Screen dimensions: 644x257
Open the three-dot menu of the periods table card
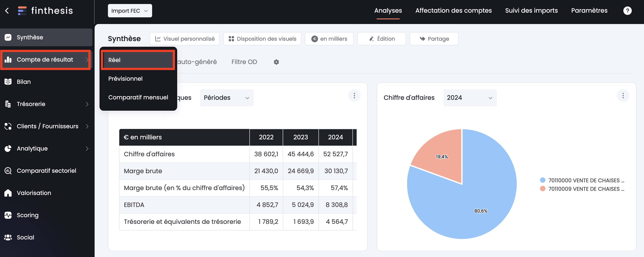click(x=354, y=96)
